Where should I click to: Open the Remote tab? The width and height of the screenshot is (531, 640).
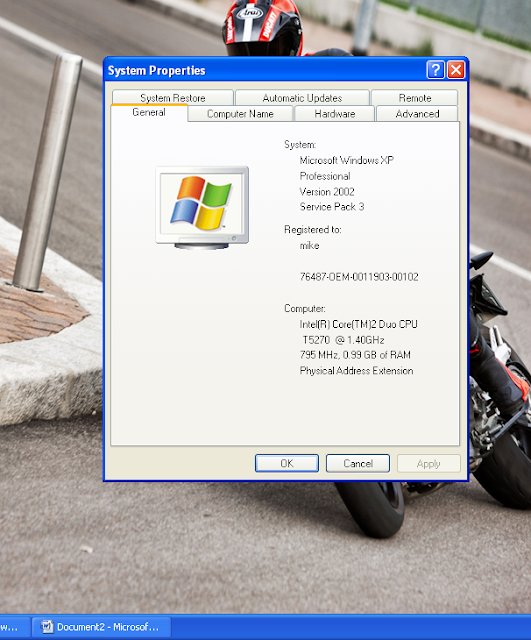point(415,98)
